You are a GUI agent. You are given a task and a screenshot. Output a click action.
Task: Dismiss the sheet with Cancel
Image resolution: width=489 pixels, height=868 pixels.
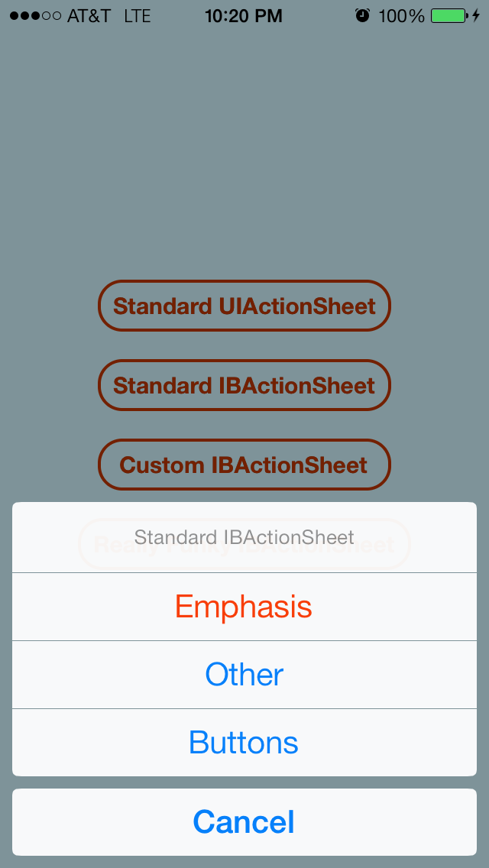pos(244,822)
